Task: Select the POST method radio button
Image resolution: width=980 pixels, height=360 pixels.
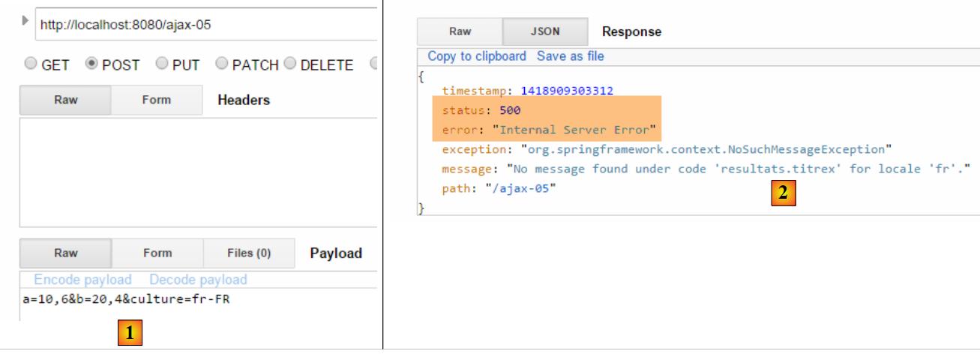Action: click(x=92, y=64)
